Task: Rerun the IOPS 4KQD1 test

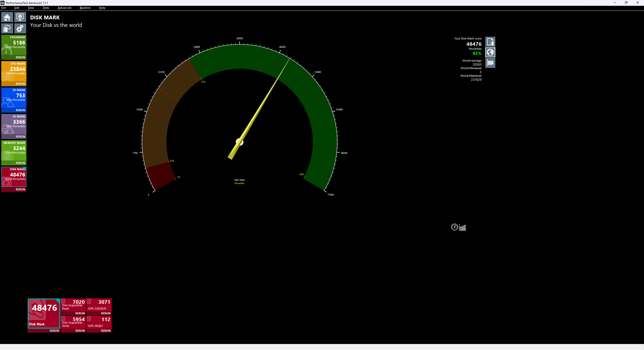Action: click(106, 331)
